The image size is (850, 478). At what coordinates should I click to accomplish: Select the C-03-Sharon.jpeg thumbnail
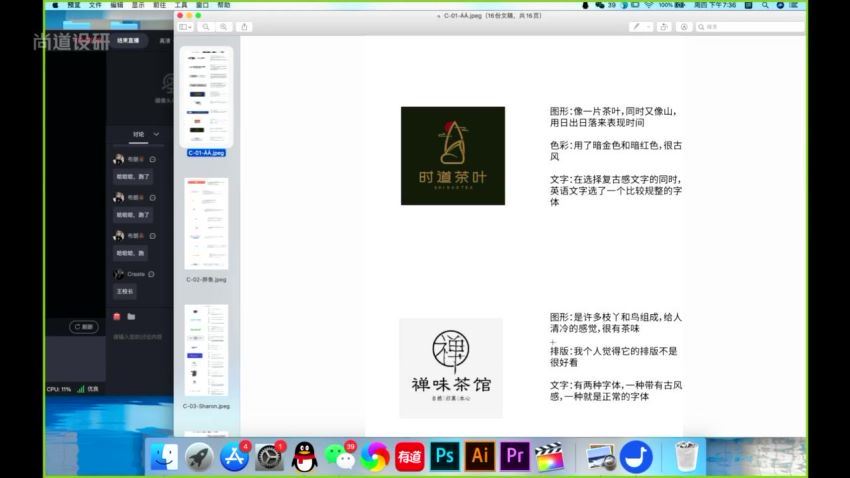[206, 350]
